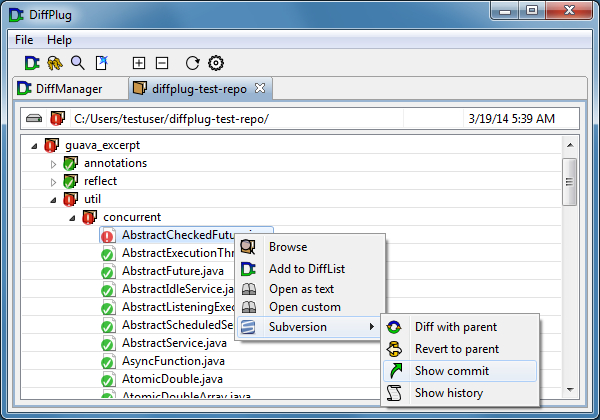Collapse the concurrent folder
The width and height of the screenshot is (600, 420).
coord(72,218)
